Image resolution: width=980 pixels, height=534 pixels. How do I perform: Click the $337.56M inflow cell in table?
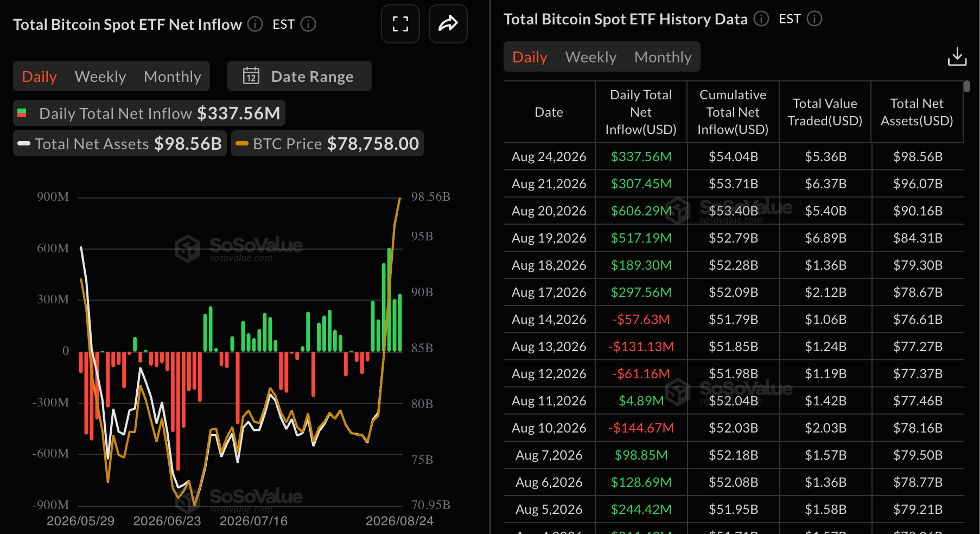[x=641, y=157]
